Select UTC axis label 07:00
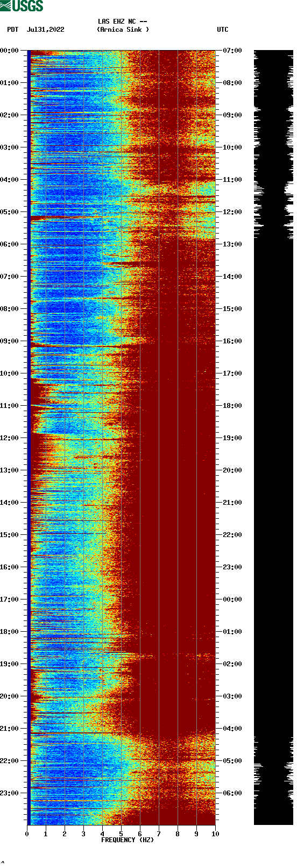This screenshot has width=297, height=868. (x=232, y=51)
